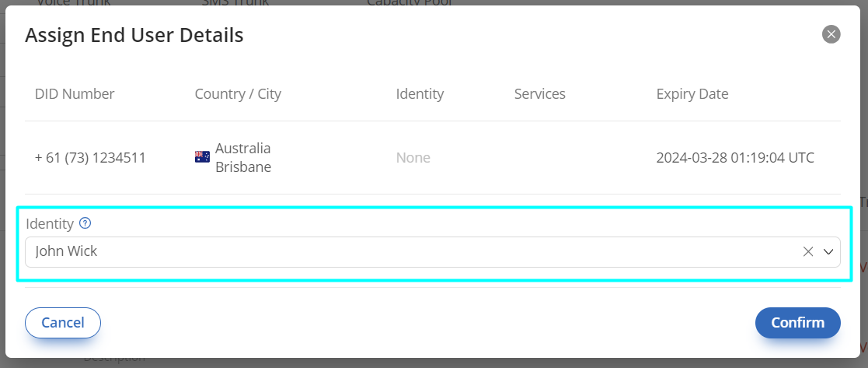Select the Country / City column header
The height and width of the screenshot is (368, 868).
238,94
